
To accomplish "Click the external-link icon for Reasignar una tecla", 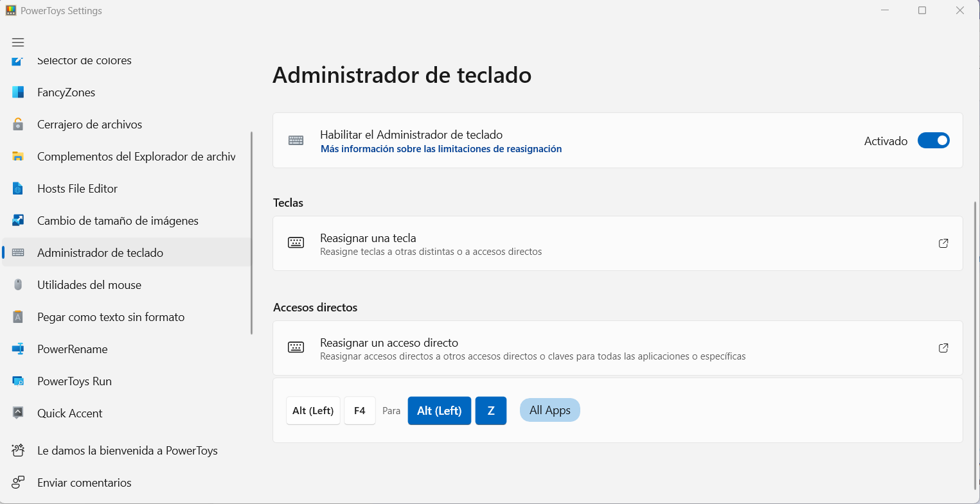I will pos(943,243).
